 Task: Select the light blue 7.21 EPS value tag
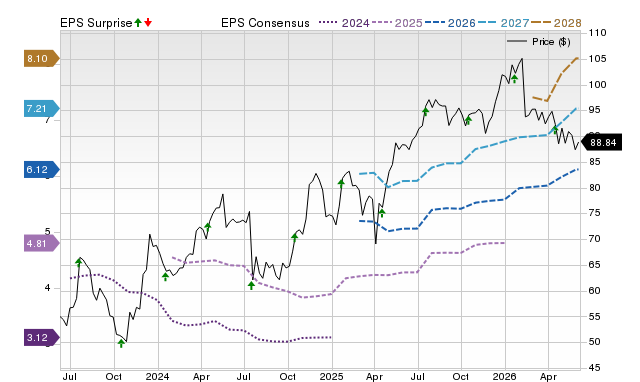pos(42,109)
